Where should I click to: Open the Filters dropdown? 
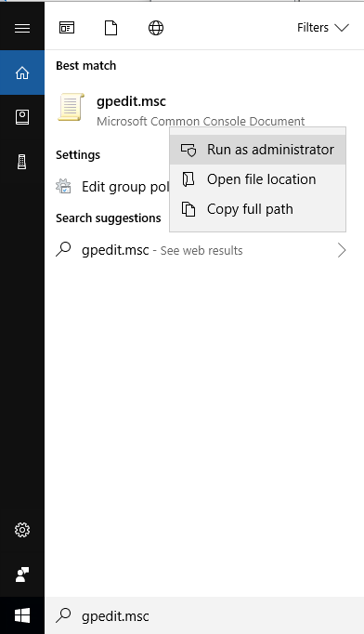pyautogui.click(x=323, y=28)
